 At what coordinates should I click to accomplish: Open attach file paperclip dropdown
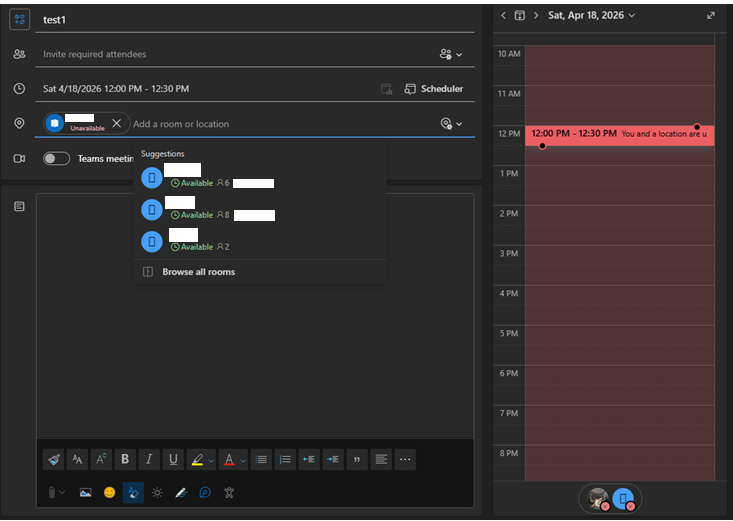(56, 492)
